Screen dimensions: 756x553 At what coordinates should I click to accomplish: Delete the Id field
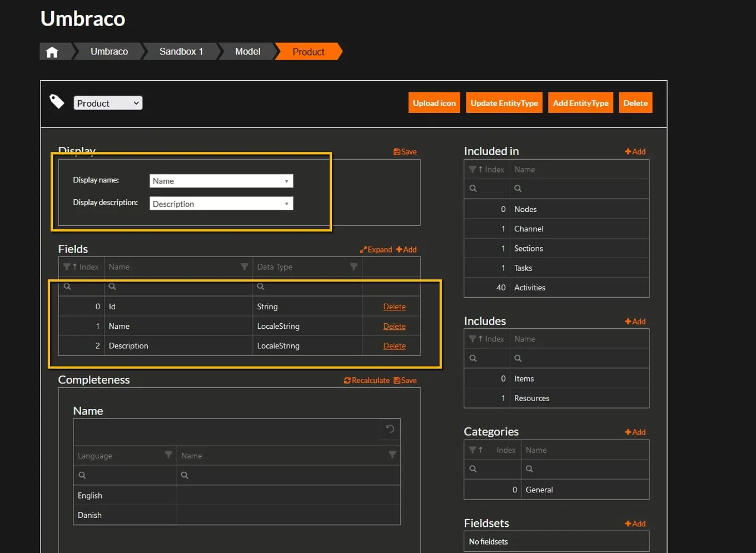(394, 307)
